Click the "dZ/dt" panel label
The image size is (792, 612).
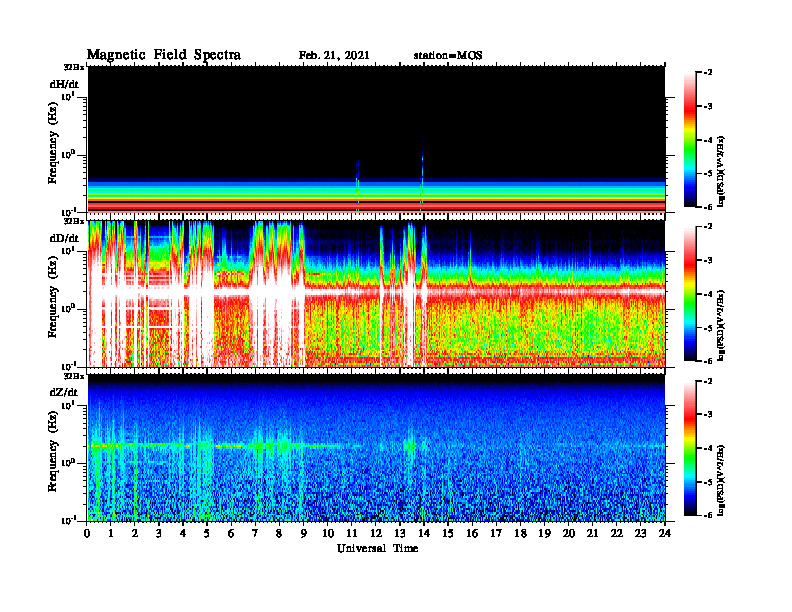(x=64, y=392)
